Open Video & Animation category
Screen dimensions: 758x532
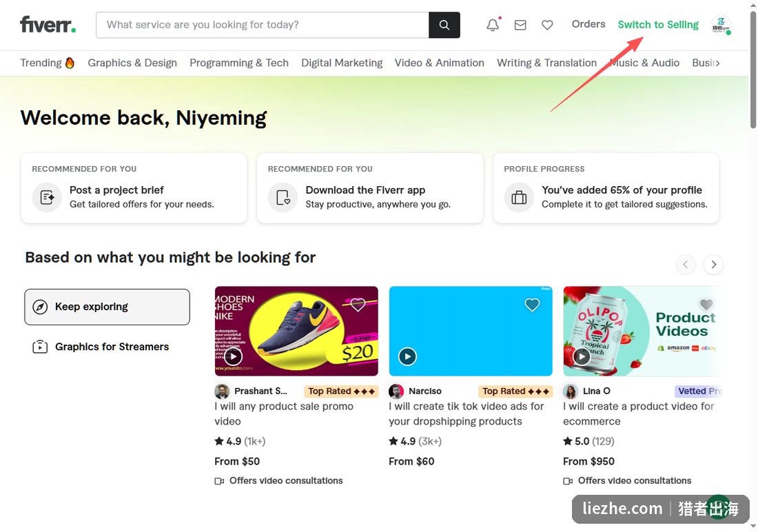(x=440, y=63)
